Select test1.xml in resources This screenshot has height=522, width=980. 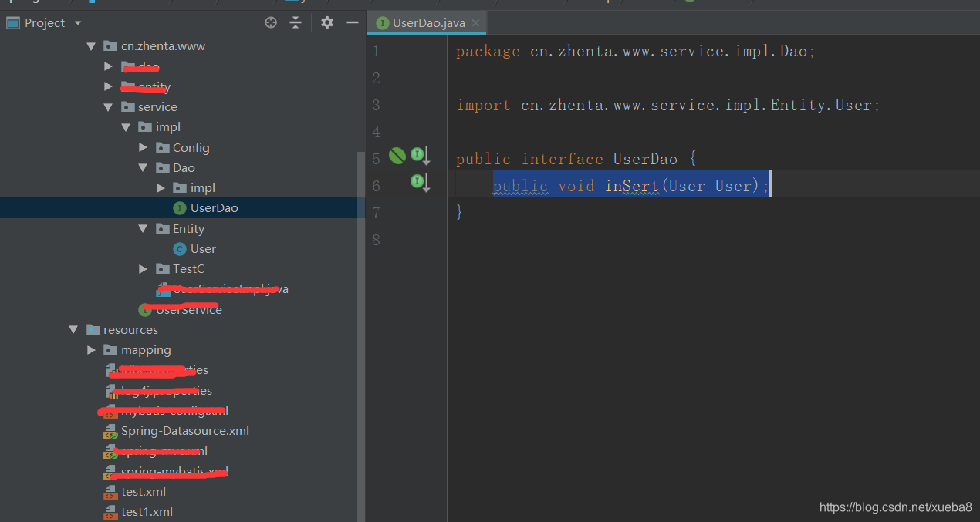[x=183, y=512]
